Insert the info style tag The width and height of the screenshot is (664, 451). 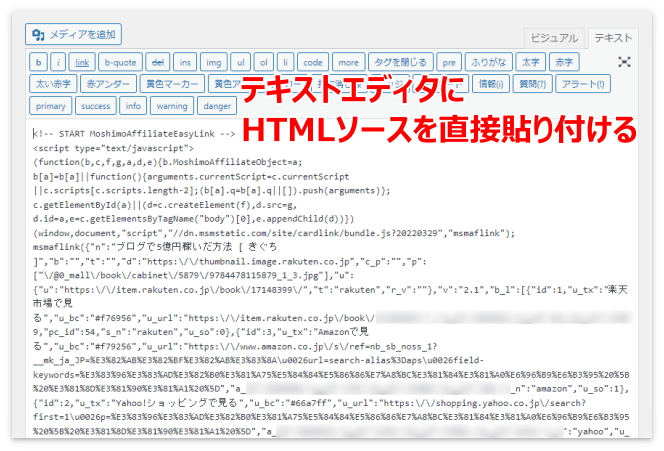(x=133, y=106)
